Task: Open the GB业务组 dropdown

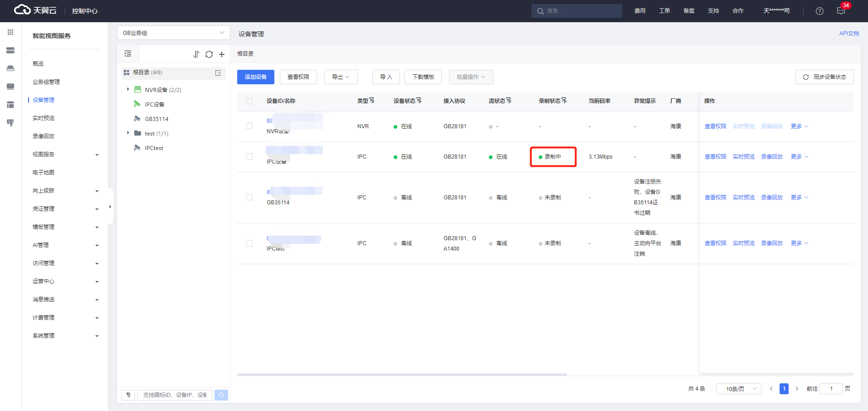Action: pos(174,33)
